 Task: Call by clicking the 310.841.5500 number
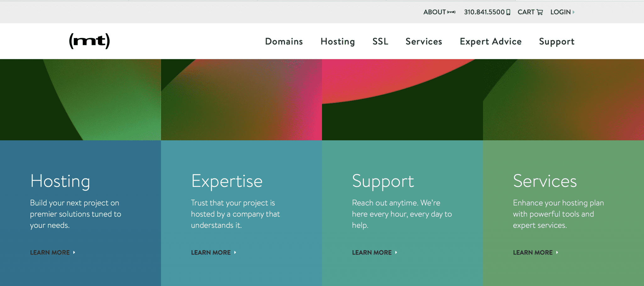click(484, 12)
